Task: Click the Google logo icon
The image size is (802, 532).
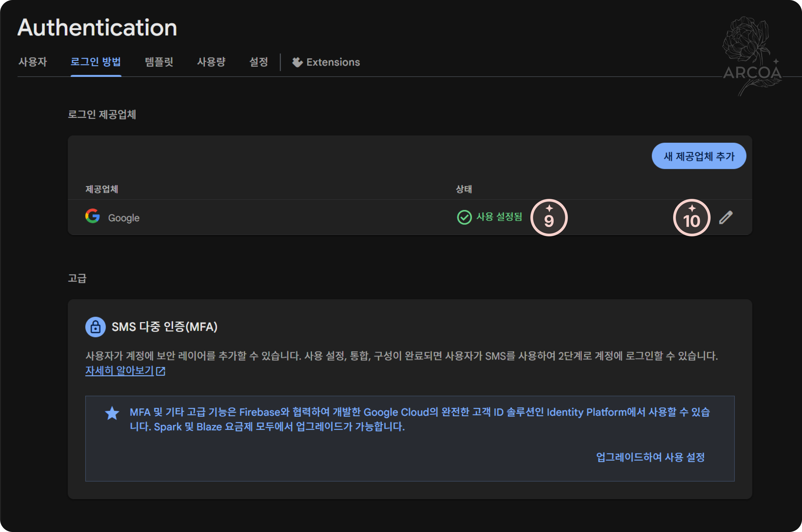Action: tap(92, 216)
